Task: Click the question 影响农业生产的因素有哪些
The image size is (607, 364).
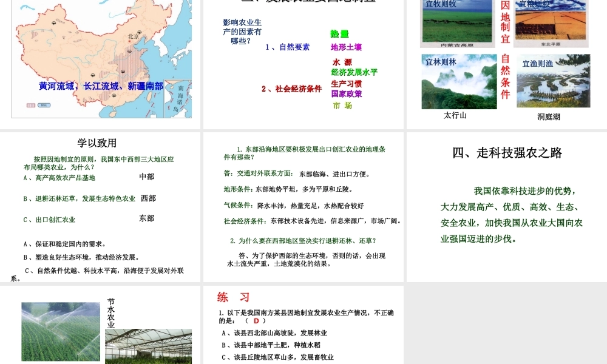Action: pos(242,32)
